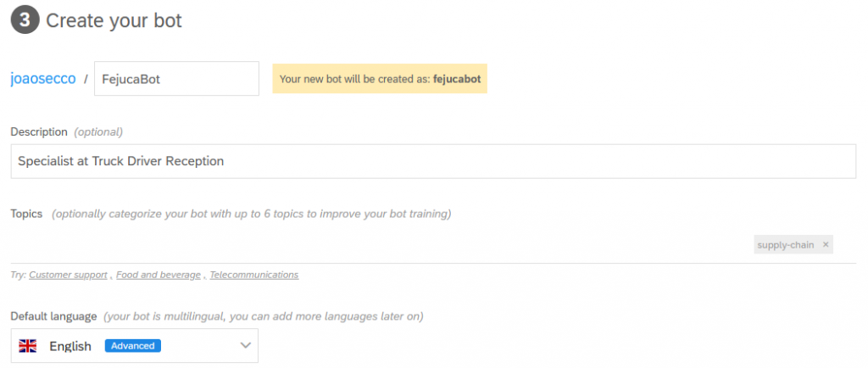Open the joaosecco account link
868x368 pixels.
click(43, 79)
